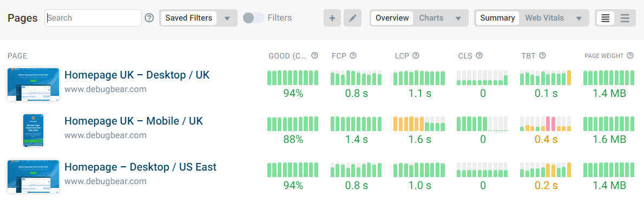
Task: Click the 0.2 s TBT value for US East
Action: click(546, 186)
